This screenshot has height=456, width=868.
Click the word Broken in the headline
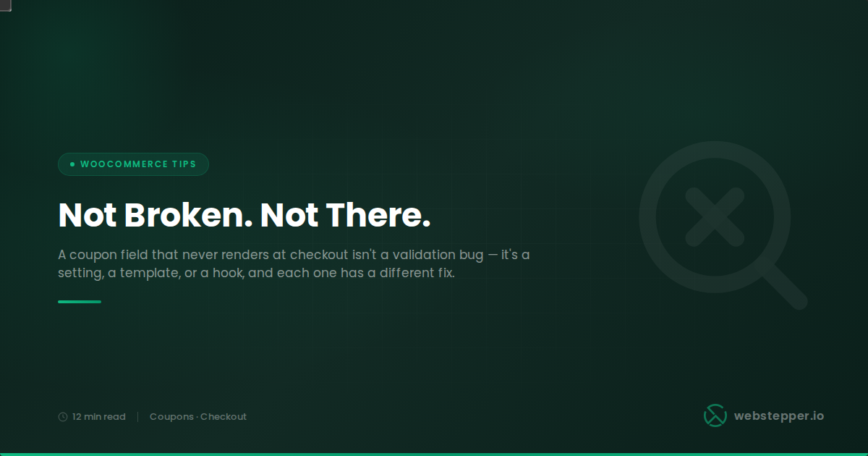[187, 215]
